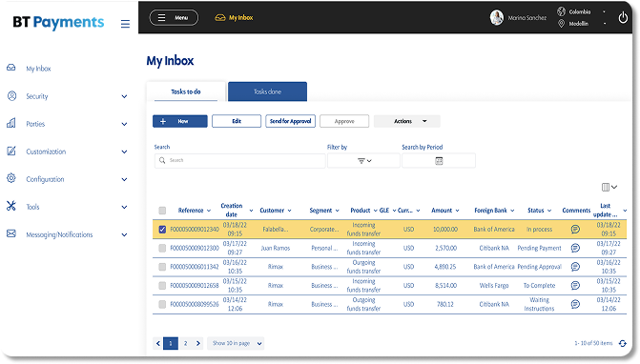
Task: Click the Messaging/Notifications envelope icon
Action: (11, 233)
